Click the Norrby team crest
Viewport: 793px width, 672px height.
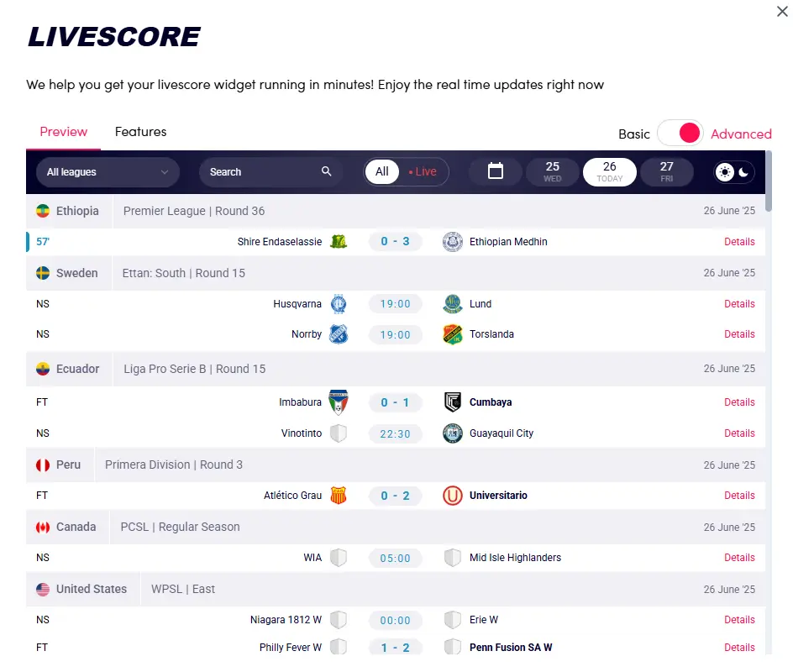coord(339,334)
